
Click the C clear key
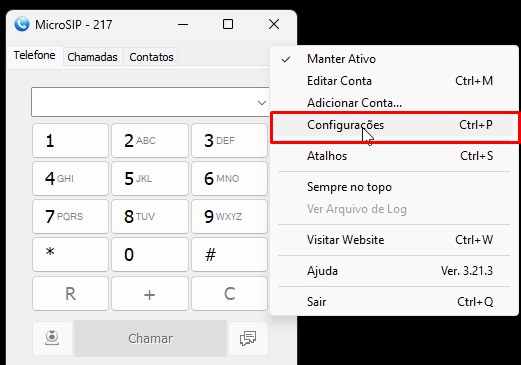(x=229, y=294)
